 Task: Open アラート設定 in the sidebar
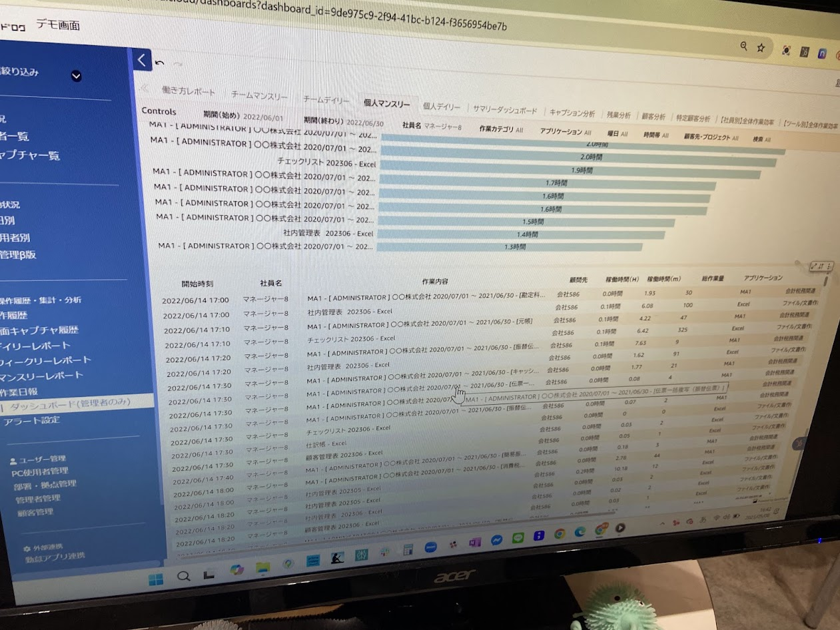(x=31, y=420)
